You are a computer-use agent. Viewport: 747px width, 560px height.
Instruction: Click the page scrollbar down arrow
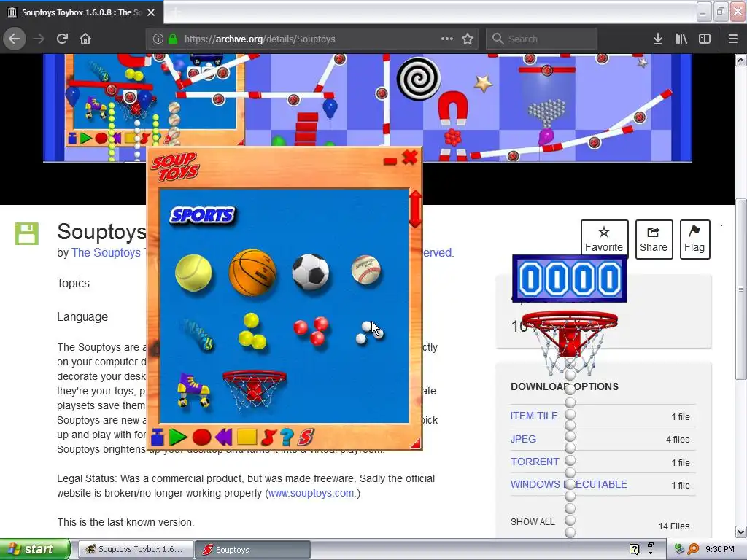coord(740,532)
